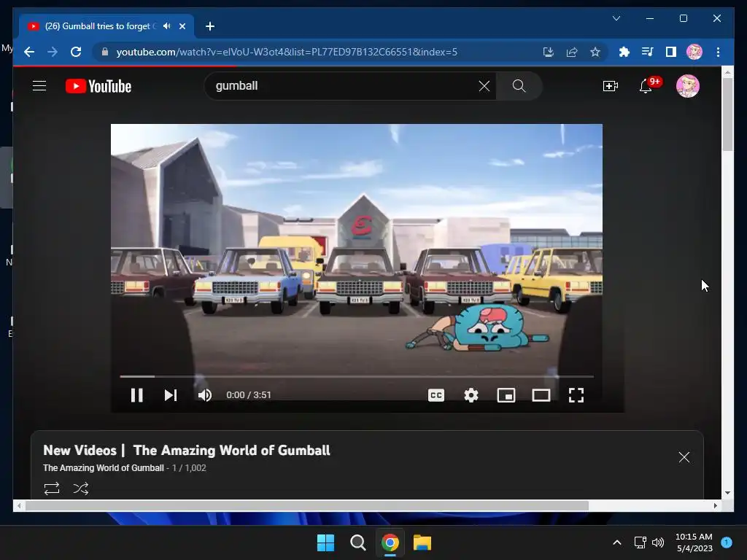This screenshot has height=560, width=747.
Task: Click the youtube.com address bar URL
Action: tap(287, 52)
